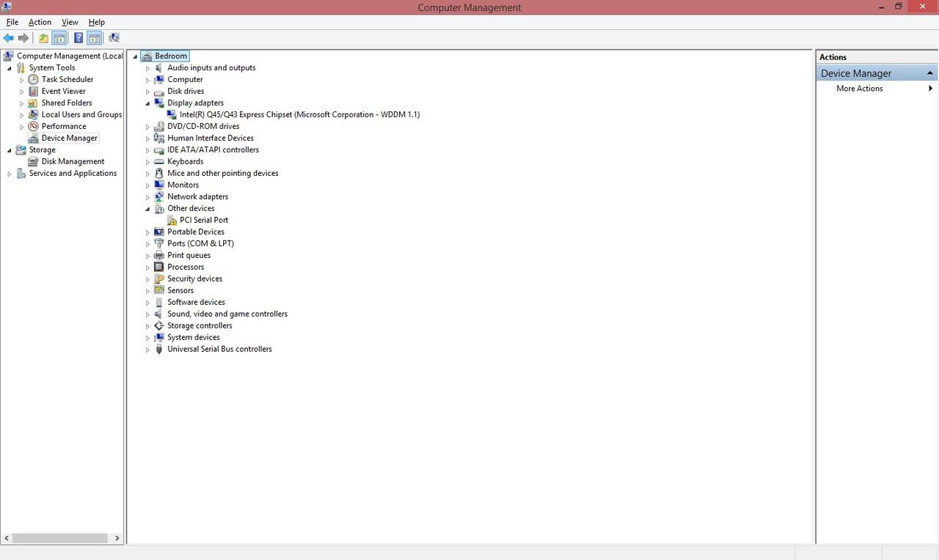Click the Performance icon in tree

pos(33,126)
